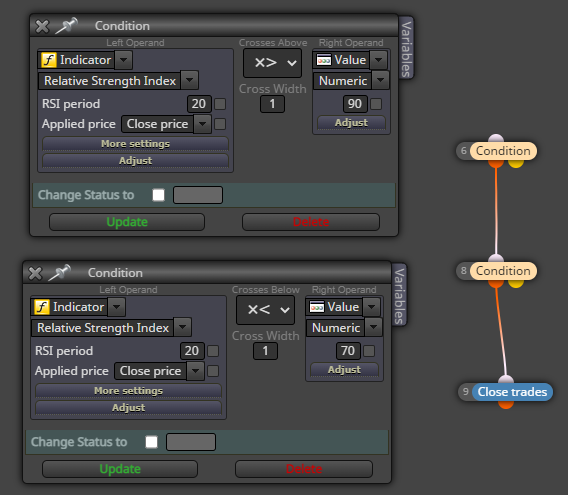Click yellow output connector of Condition node 6
The image size is (568, 495).
click(516, 164)
